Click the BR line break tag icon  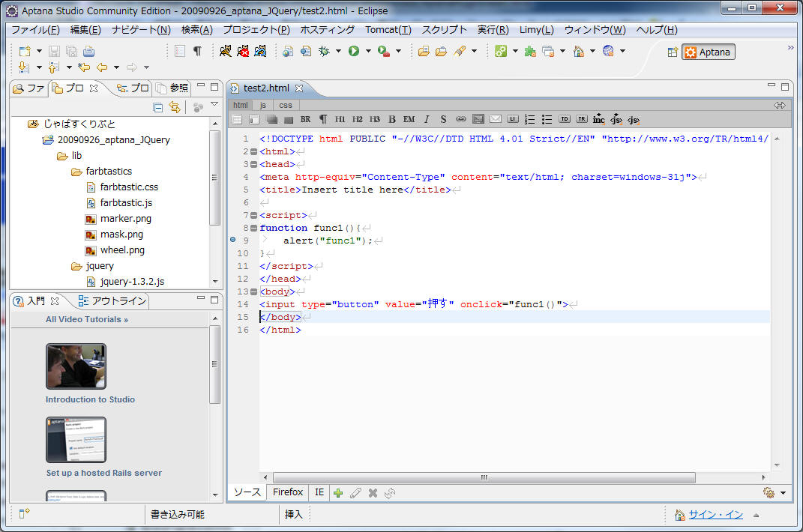pyautogui.click(x=305, y=119)
